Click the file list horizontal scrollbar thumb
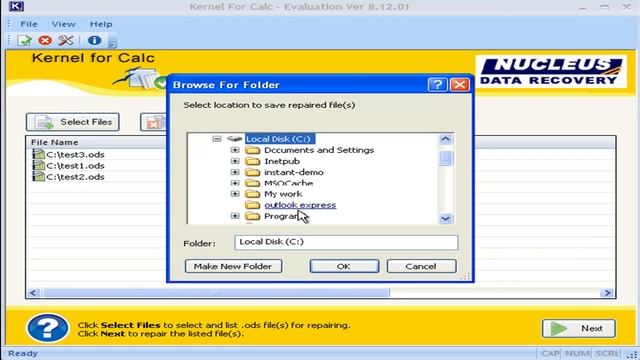The width and height of the screenshot is (640, 360). (216, 293)
